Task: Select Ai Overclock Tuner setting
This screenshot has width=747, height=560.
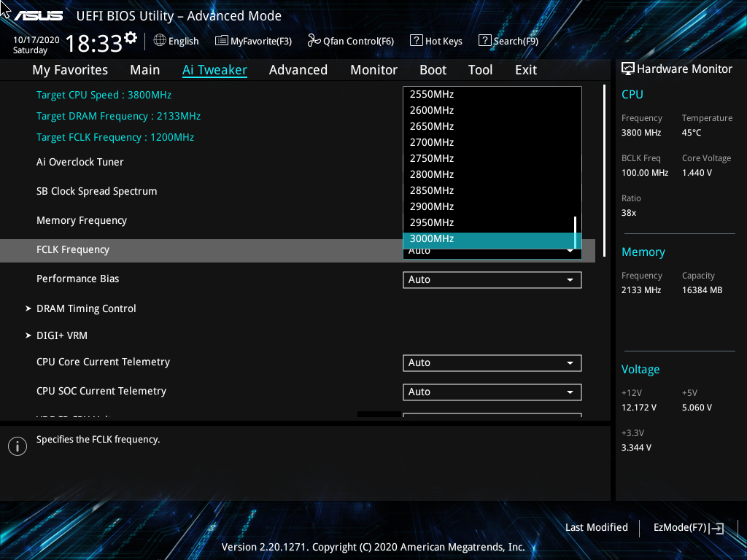Action: (80, 162)
